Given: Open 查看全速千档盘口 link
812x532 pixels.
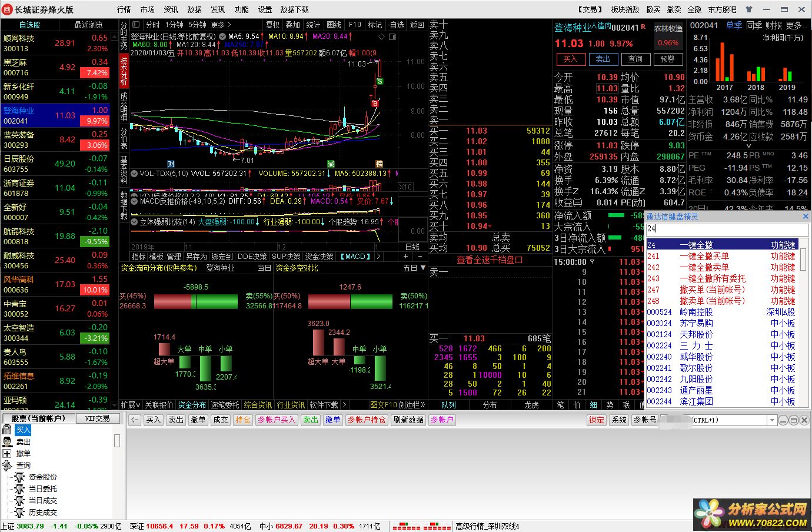Looking at the screenshot, I should [490, 260].
